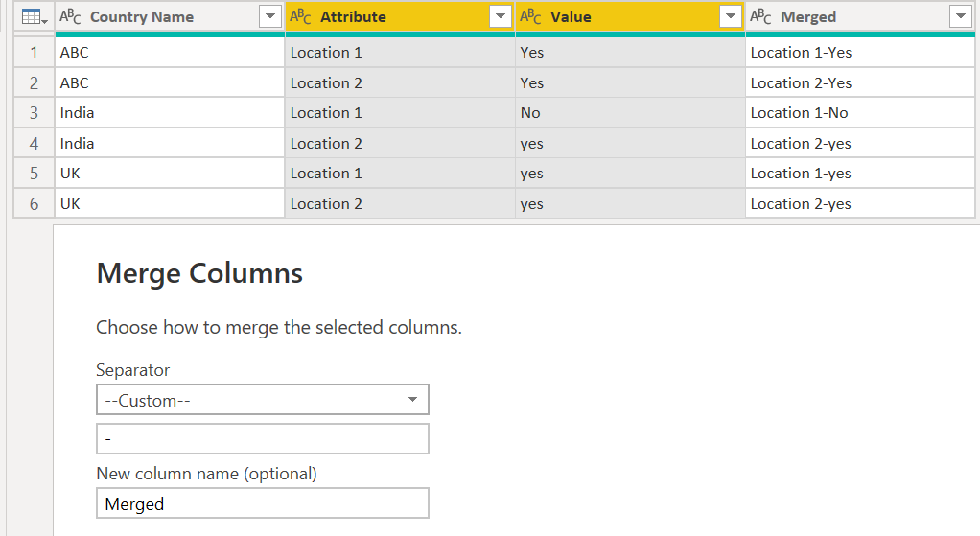The width and height of the screenshot is (980, 536).
Task: Click the UK cell in row 5
Action: tap(170, 174)
